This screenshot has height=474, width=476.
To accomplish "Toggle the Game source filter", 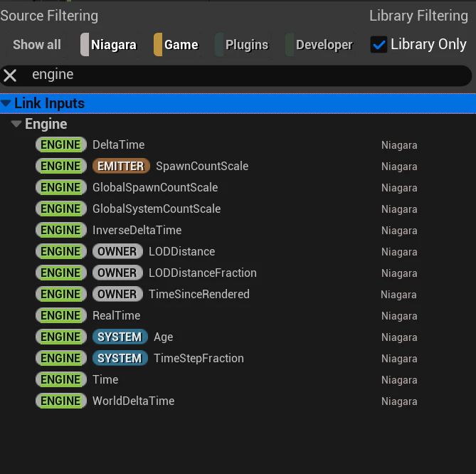I will [176, 45].
